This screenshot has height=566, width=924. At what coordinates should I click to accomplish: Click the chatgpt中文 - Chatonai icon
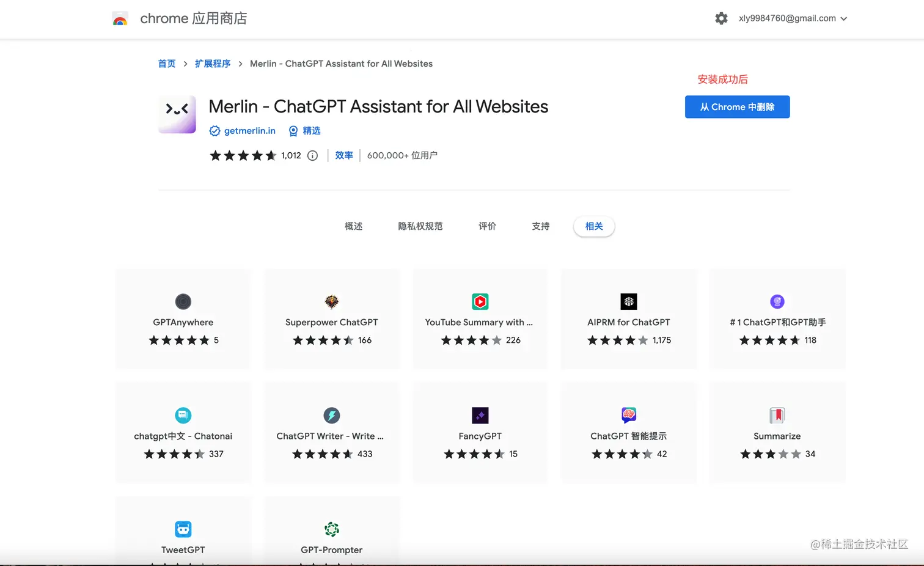click(x=183, y=415)
